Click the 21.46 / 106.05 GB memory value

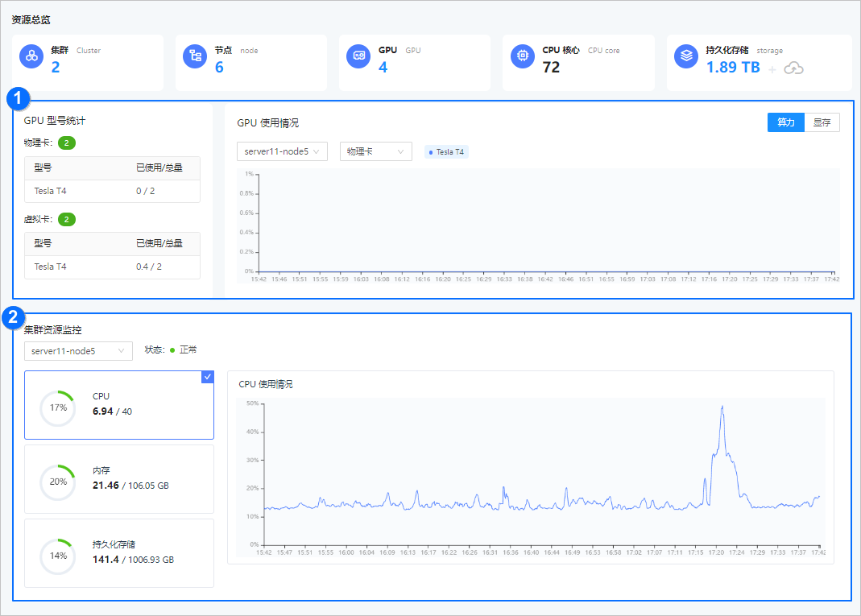pos(130,486)
